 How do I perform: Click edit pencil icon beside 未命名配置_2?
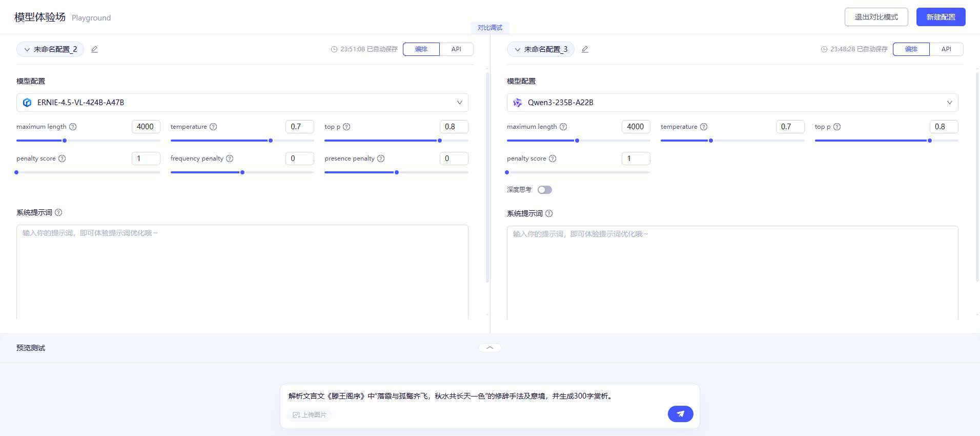click(x=94, y=49)
